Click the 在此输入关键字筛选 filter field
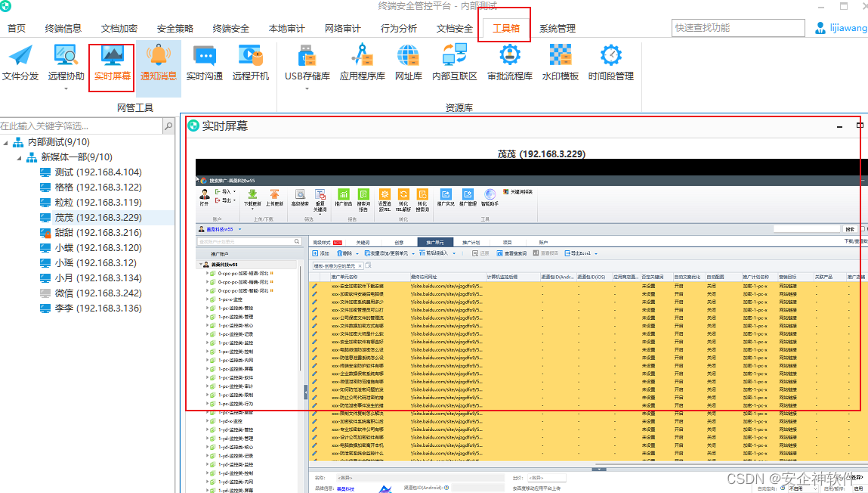 [x=82, y=126]
